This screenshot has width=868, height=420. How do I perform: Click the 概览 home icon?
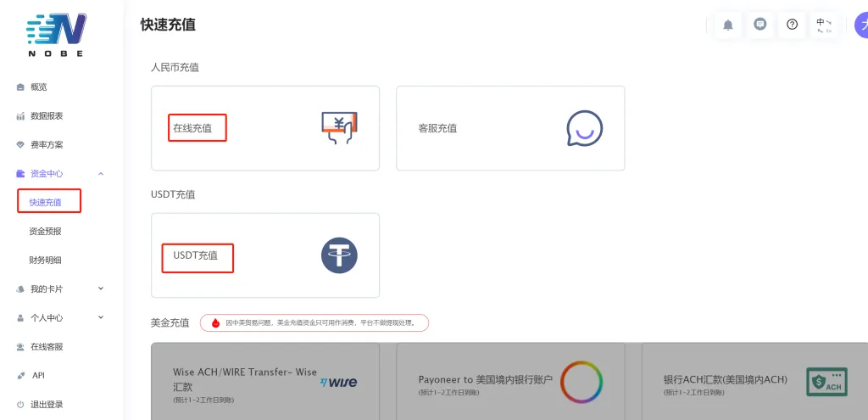20,87
